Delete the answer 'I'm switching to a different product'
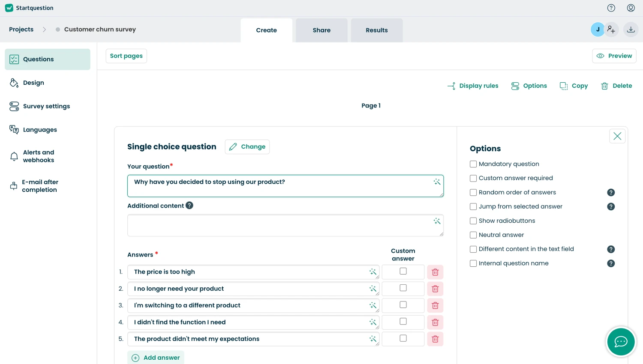Viewport: 643px width, 364px height. click(x=435, y=305)
